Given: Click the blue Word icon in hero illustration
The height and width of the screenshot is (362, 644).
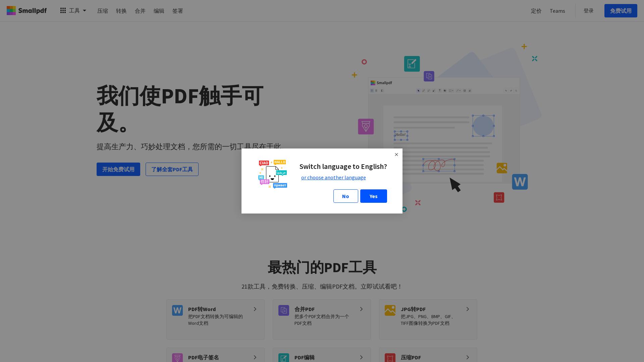Looking at the screenshot, I should (x=520, y=182).
